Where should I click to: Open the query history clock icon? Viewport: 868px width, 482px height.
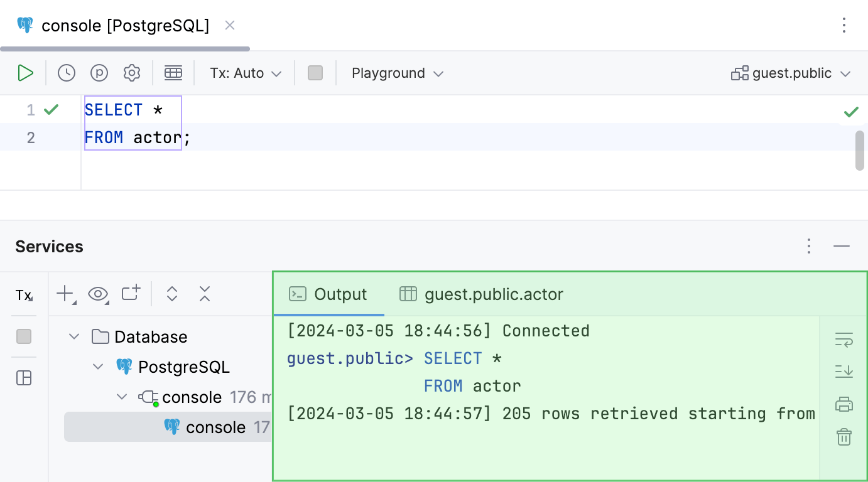[x=67, y=73]
